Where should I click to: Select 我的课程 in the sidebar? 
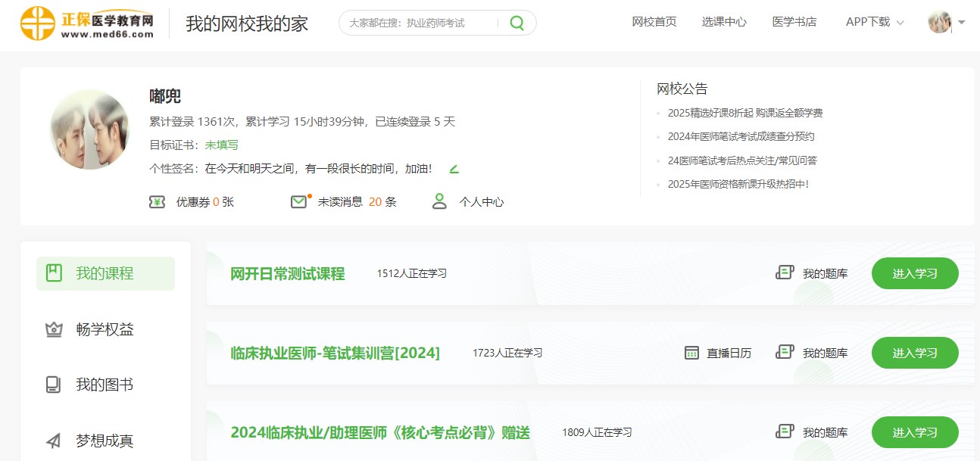(105, 273)
